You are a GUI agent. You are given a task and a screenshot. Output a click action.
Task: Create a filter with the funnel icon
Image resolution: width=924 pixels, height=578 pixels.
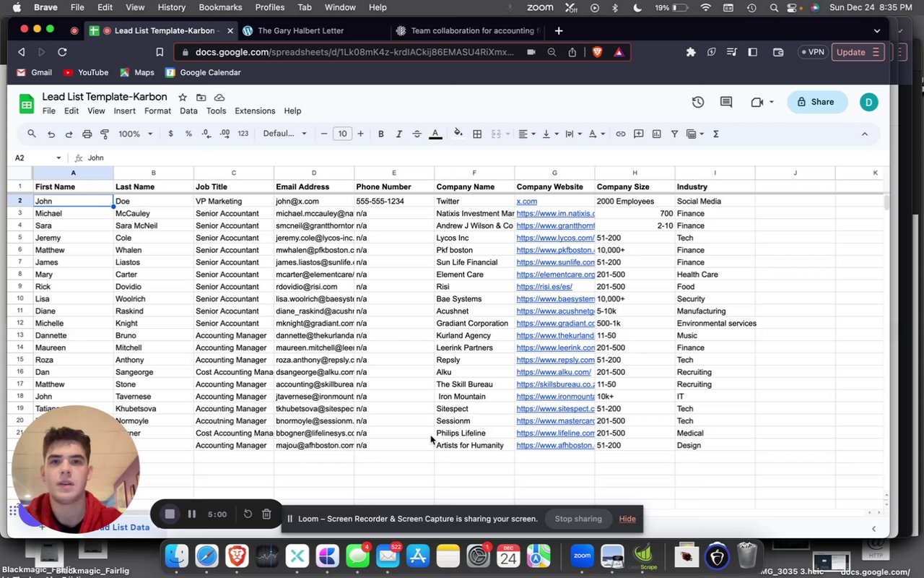[674, 134]
